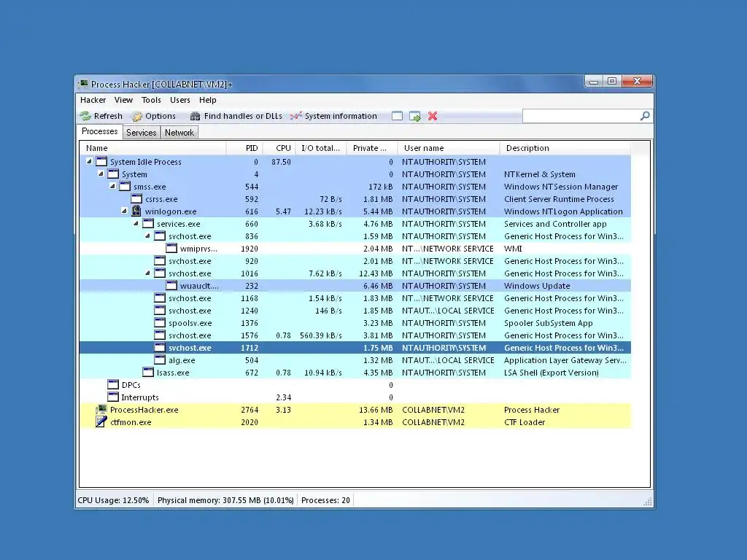The image size is (747, 560).
Task: Open the View menu
Action: point(123,100)
